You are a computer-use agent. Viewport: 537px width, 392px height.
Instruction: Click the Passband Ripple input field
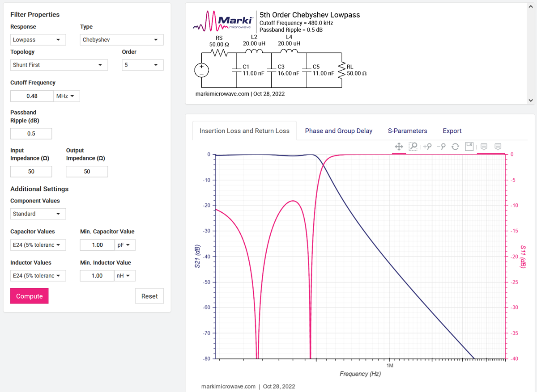tap(31, 134)
